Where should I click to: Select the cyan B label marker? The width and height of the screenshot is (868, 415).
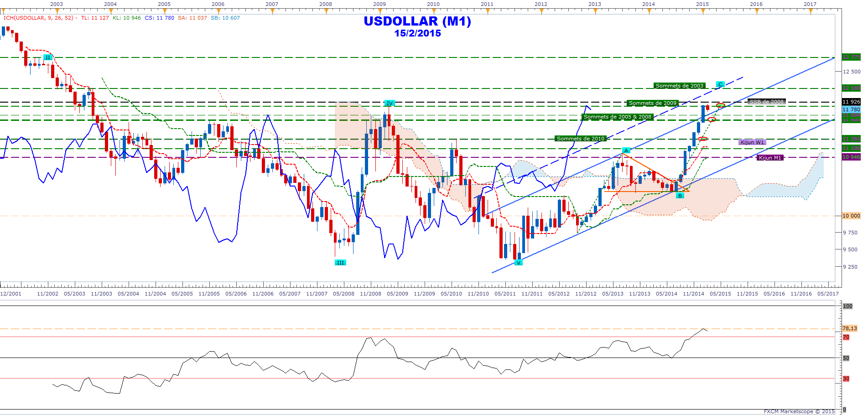pos(680,196)
